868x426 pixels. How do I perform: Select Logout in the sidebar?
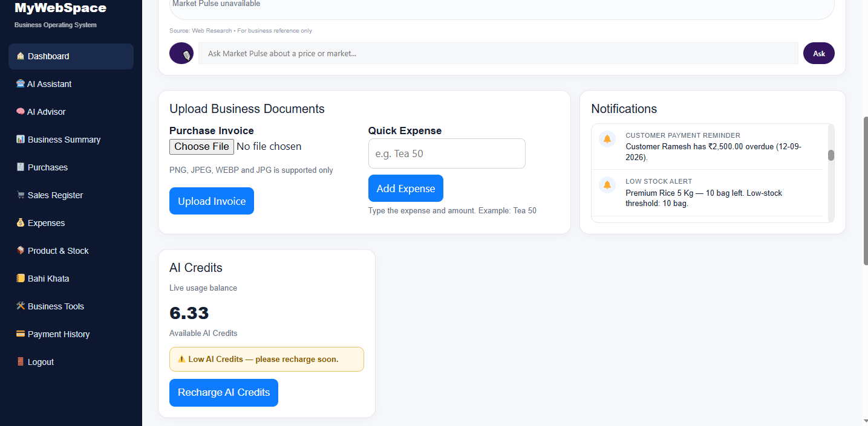71,362
